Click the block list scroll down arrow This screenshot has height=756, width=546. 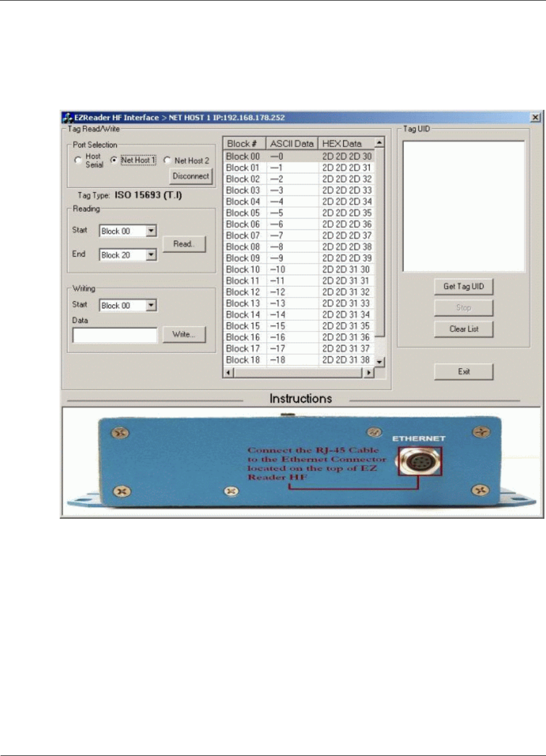pos(380,362)
